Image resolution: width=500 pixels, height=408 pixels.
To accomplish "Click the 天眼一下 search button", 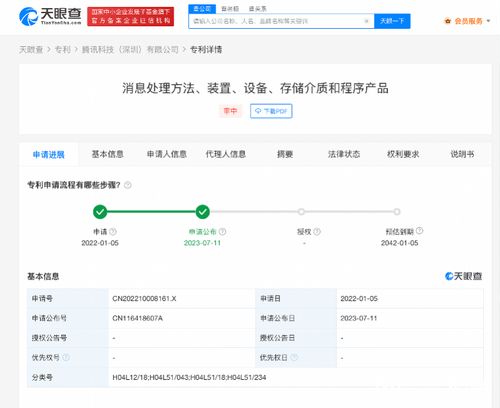I will pos(392,21).
